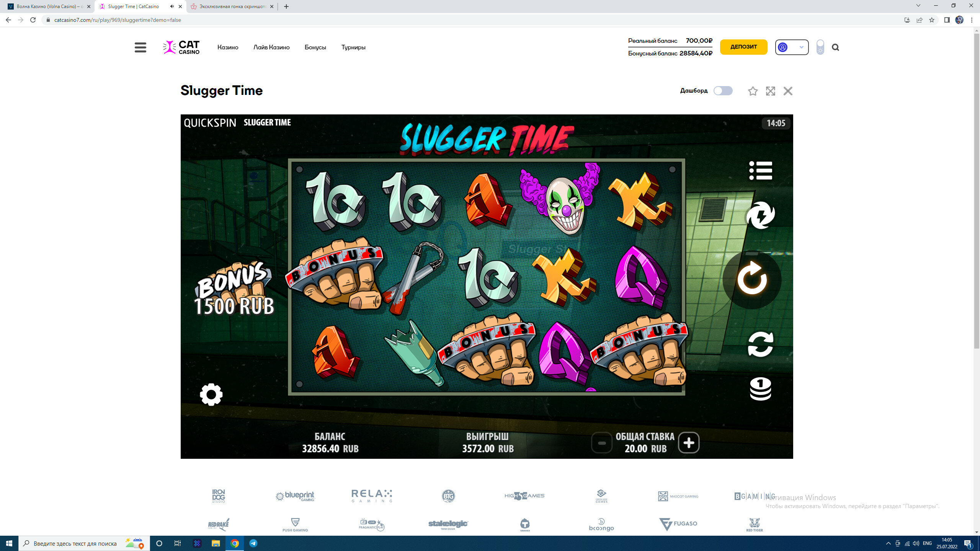Toggle the light/dark theme switch

click(820, 47)
